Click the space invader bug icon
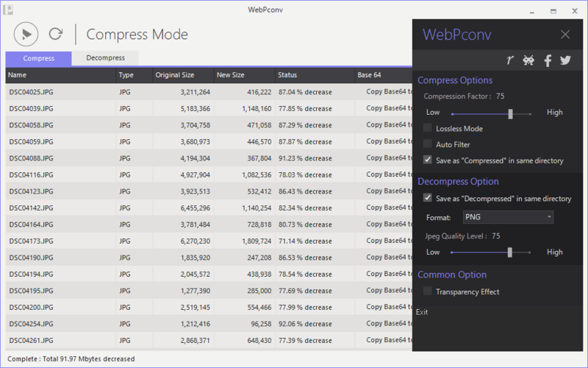Screen dimensions: 588x368 [x=528, y=60]
